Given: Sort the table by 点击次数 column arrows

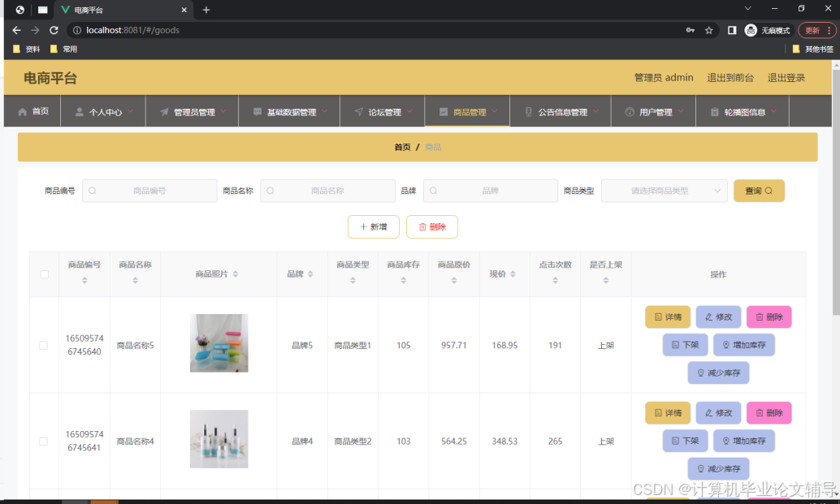Looking at the screenshot, I should click(x=555, y=280).
